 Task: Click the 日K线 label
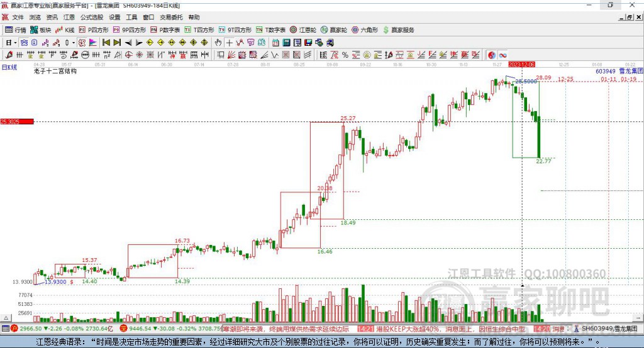[9, 67]
